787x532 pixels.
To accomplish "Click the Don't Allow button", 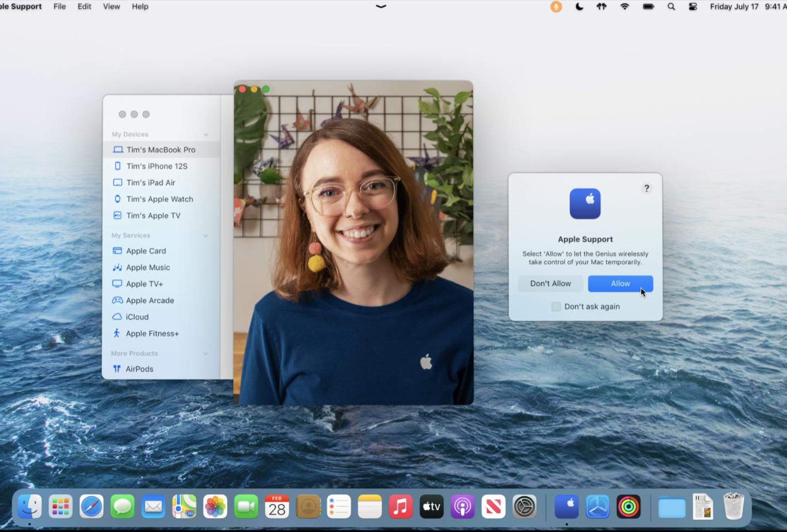I will (x=550, y=284).
